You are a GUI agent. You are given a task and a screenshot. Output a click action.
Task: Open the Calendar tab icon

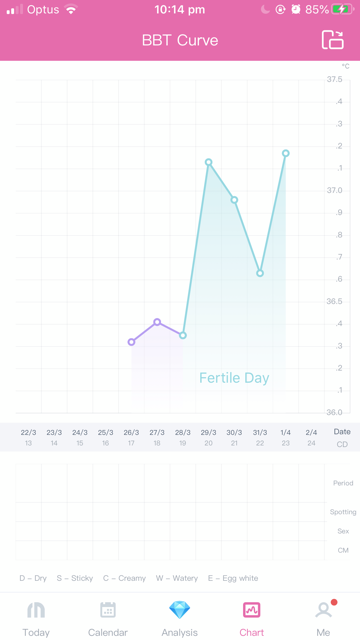(x=108, y=610)
